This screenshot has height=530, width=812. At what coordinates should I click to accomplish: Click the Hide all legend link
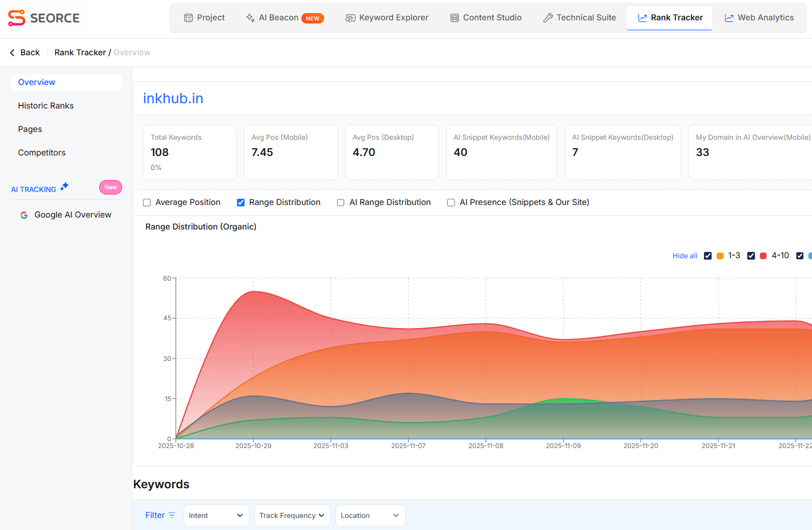click(x=685, y=256)
